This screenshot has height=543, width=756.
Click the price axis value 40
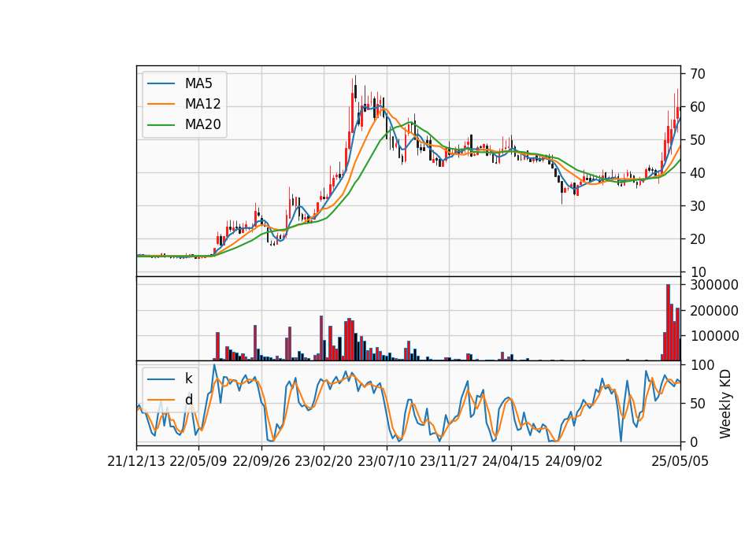click(x=698, y=173)
